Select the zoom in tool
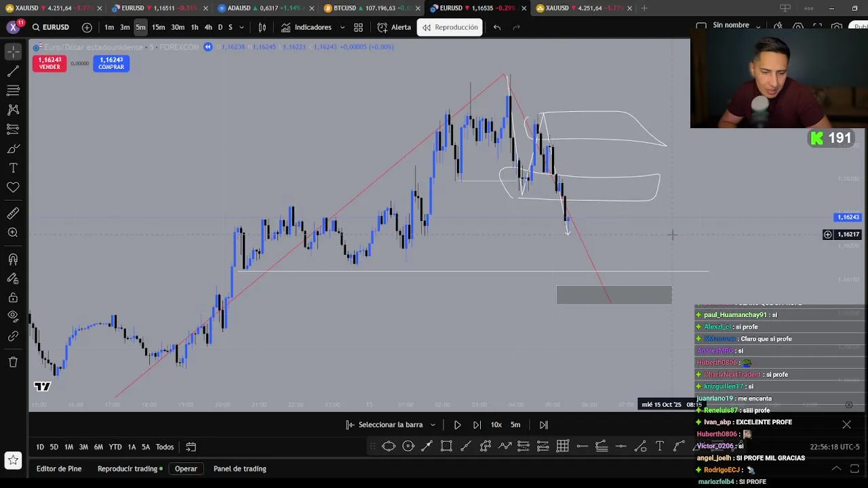Image resolution: width=868 pixels, height=488 pixels. pyautogui.click(x=13, y=232)
